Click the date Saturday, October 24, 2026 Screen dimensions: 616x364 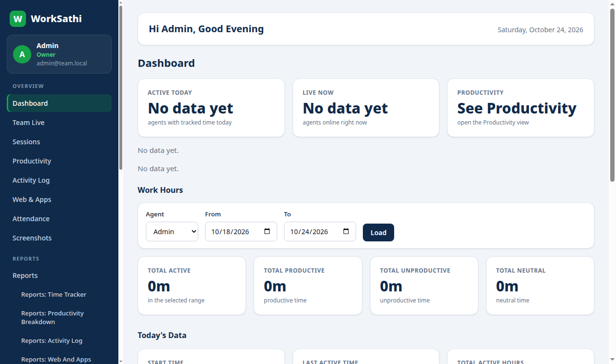540,30
